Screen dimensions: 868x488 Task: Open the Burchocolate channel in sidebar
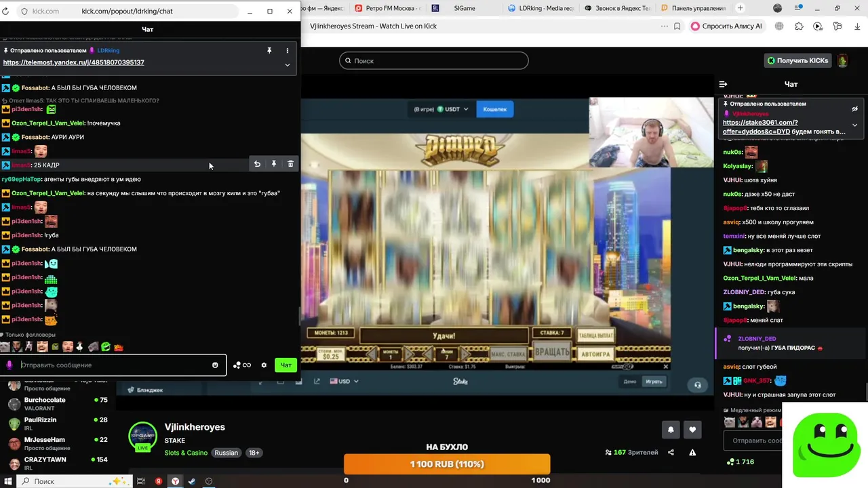[x=58, y=404]
